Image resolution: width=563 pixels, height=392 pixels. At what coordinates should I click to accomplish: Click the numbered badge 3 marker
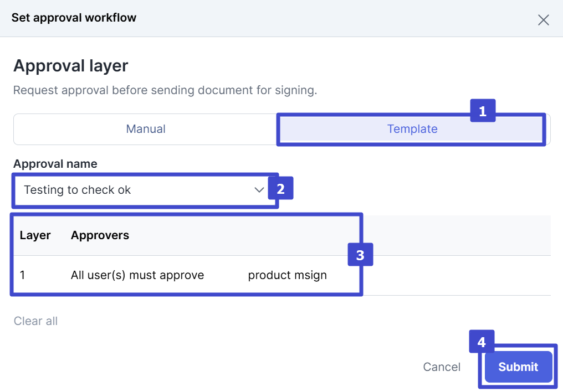pos(360,255)
